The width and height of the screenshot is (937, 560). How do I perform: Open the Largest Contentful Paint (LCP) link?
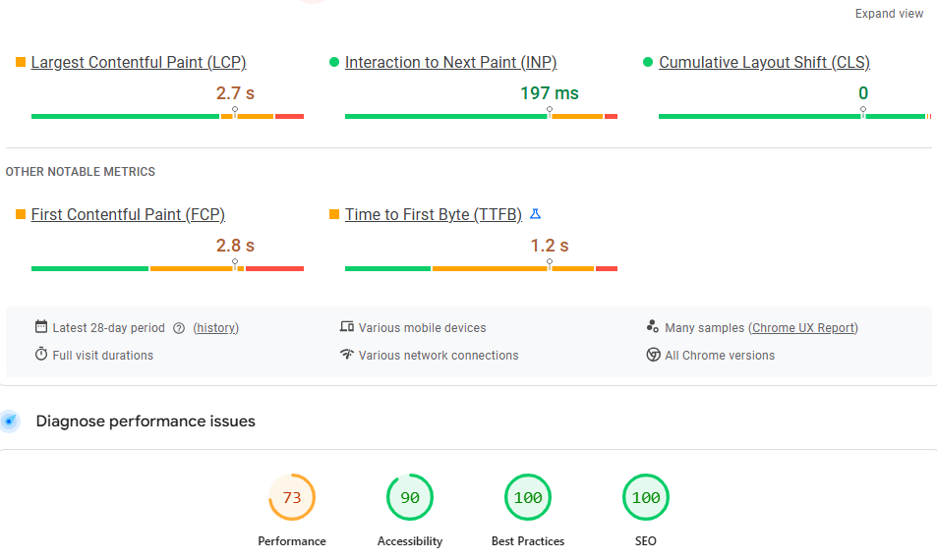[x=138, y=63]
